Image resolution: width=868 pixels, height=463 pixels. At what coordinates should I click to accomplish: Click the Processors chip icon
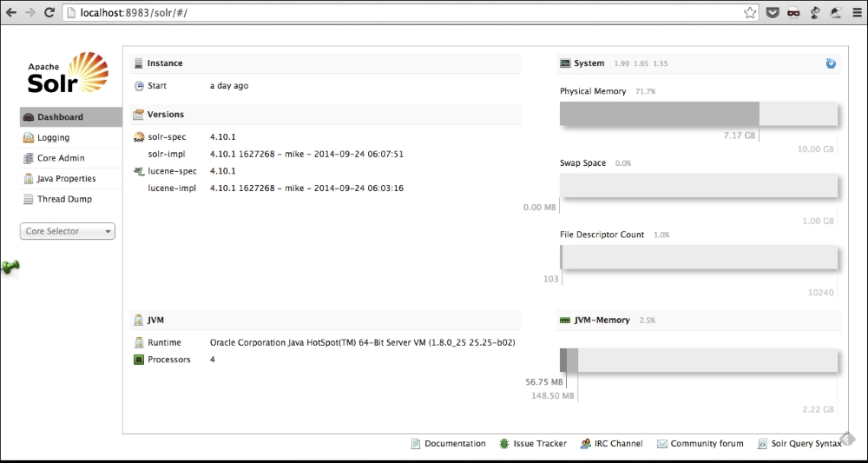(x=139, y=360)
